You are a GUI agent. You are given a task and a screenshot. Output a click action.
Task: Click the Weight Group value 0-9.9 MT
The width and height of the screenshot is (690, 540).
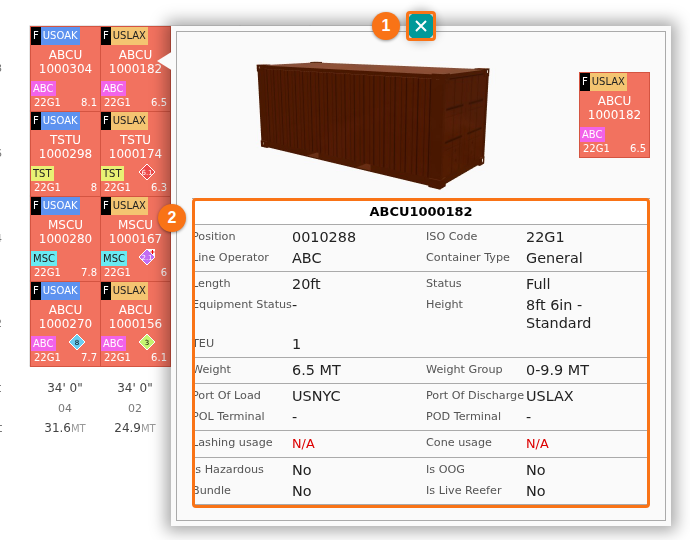pos(558,370)
